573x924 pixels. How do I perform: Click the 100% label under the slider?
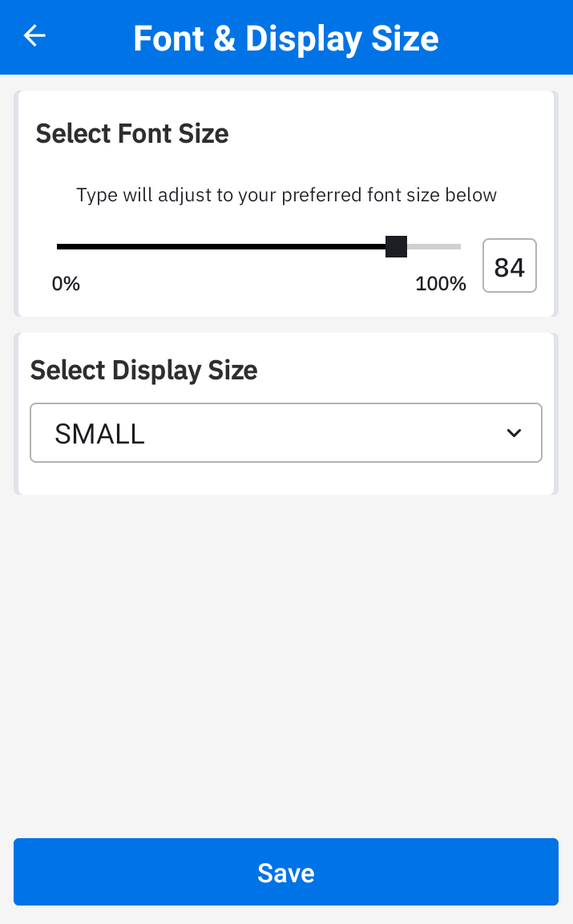click(441, 283)
